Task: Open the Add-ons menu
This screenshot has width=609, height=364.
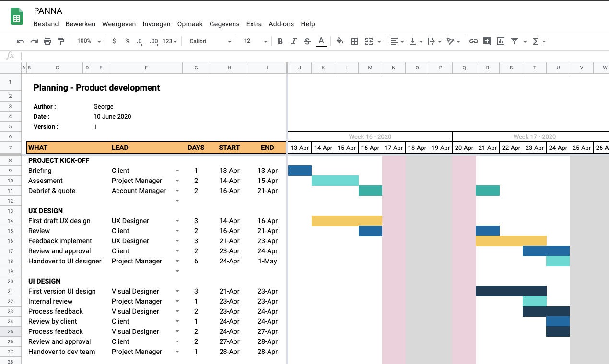Action: [281, 24]
